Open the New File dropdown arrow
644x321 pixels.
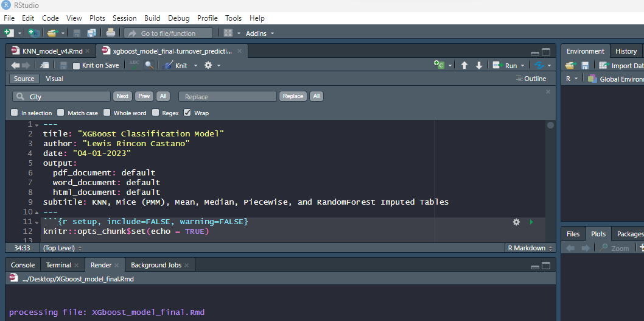(19, 34)
